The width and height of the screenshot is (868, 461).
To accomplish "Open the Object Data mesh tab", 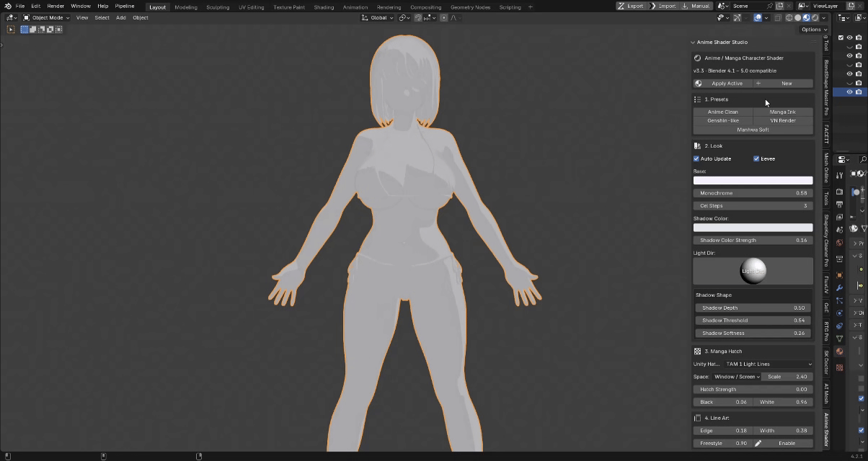I will [839, 338].
